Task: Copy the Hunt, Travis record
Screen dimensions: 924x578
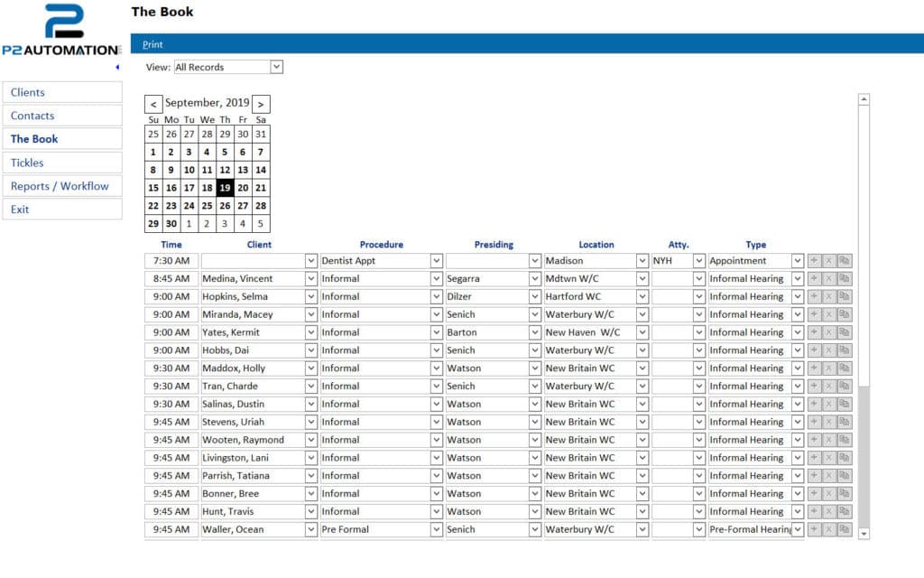Action: [844, 511]
